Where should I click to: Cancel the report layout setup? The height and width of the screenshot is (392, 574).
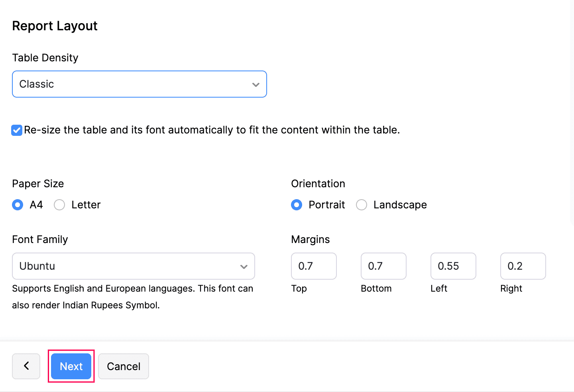tap(124, 366)
